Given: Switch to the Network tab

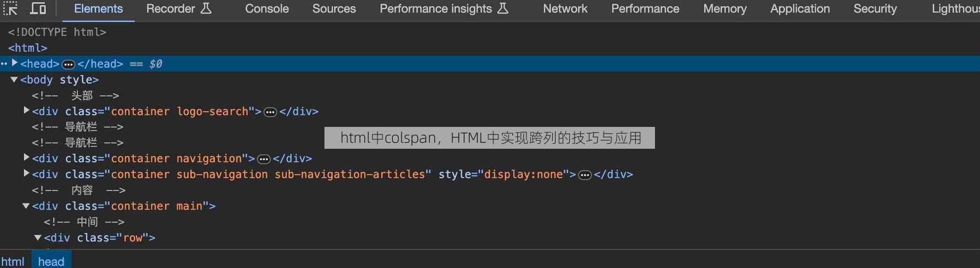Looking at the screenshot, I should [565, 9].
